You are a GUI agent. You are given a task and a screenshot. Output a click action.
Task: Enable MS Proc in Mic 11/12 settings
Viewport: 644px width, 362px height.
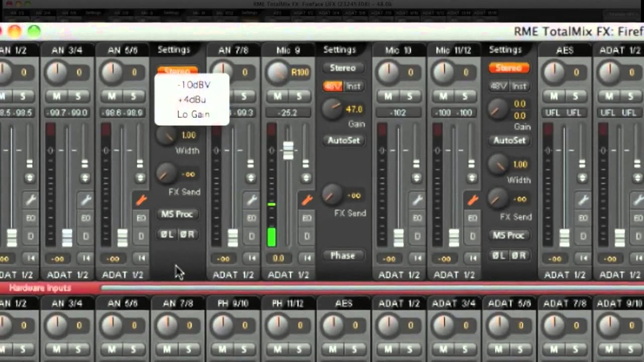[509, 235]
